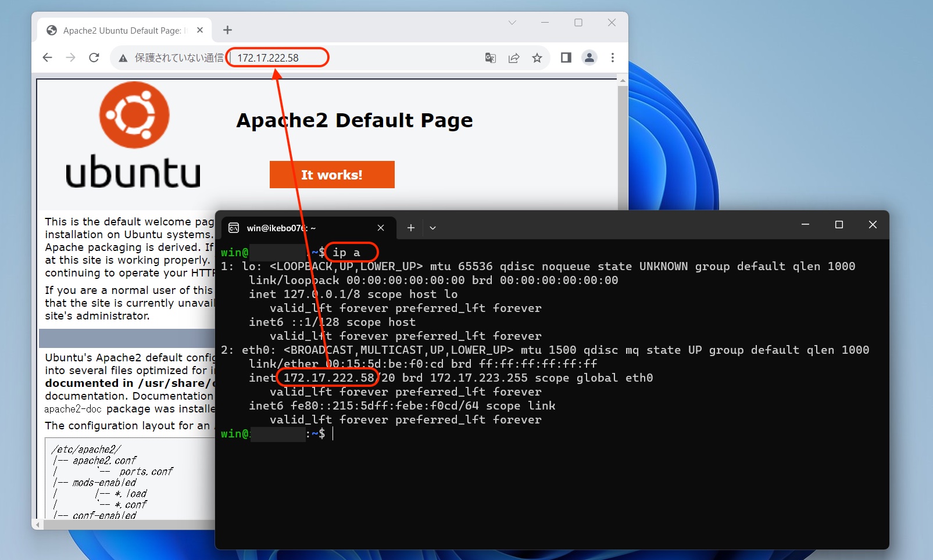Open a new tab in Chrome
Viewport: 933px width, 560px height.
click(227, 30)
